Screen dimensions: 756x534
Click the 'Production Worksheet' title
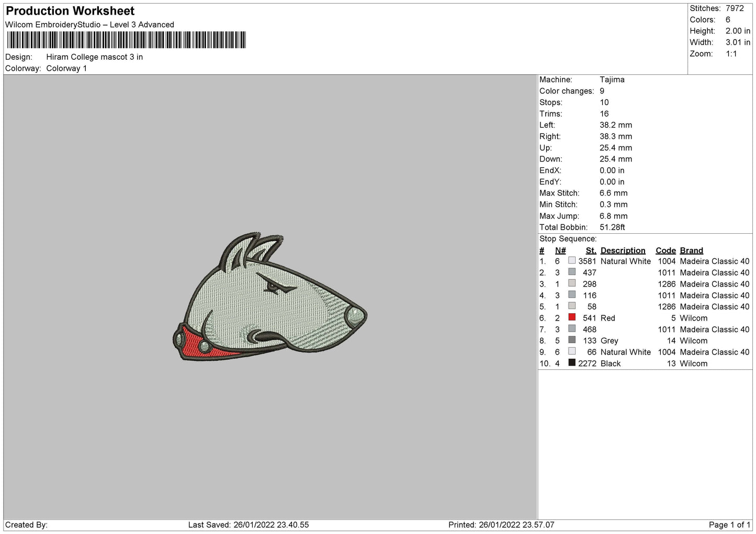(70, 11)
